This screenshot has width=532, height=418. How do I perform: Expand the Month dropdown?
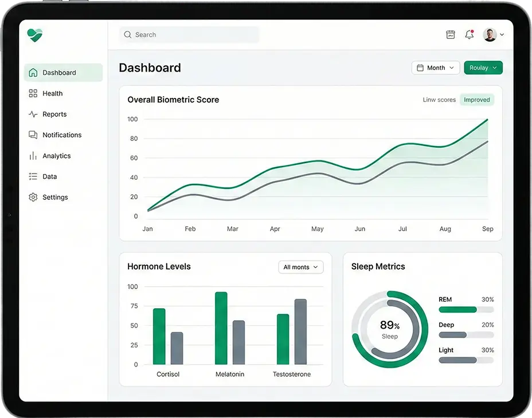(435, 68)
